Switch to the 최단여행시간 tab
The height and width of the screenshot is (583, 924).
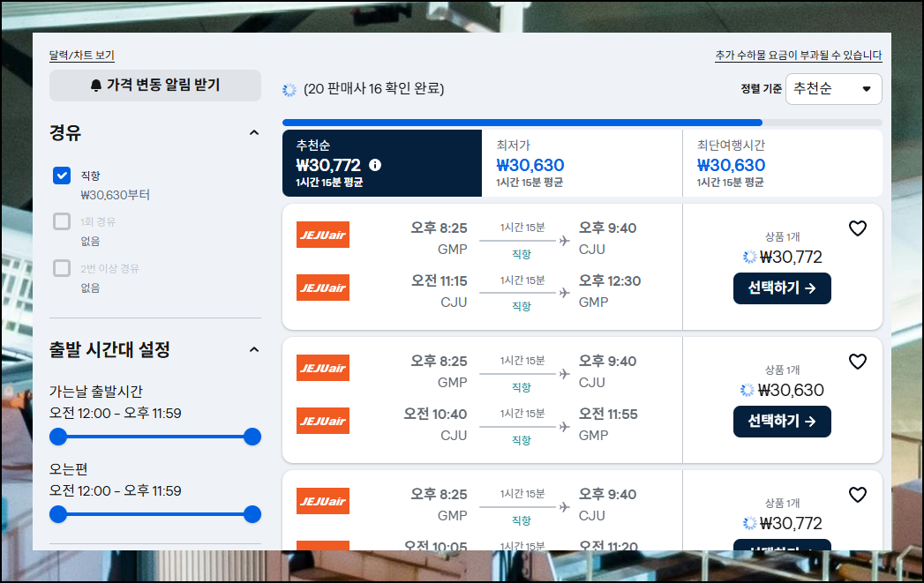pyautogui.click(x=783, y=163)
